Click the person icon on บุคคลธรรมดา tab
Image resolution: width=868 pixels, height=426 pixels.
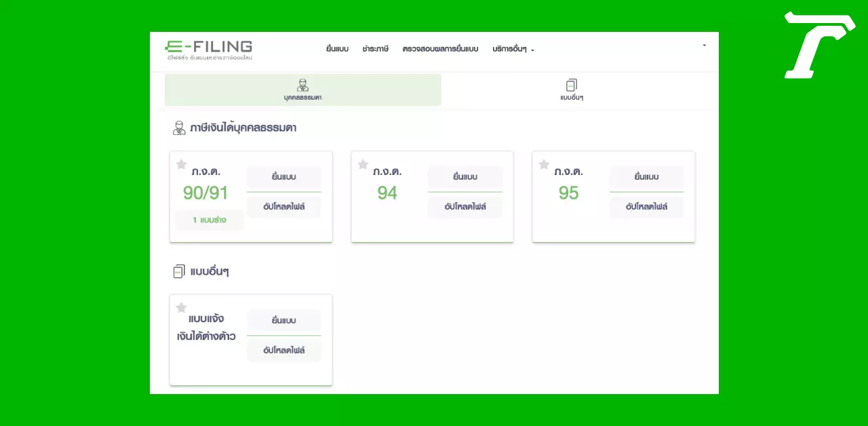302,85
